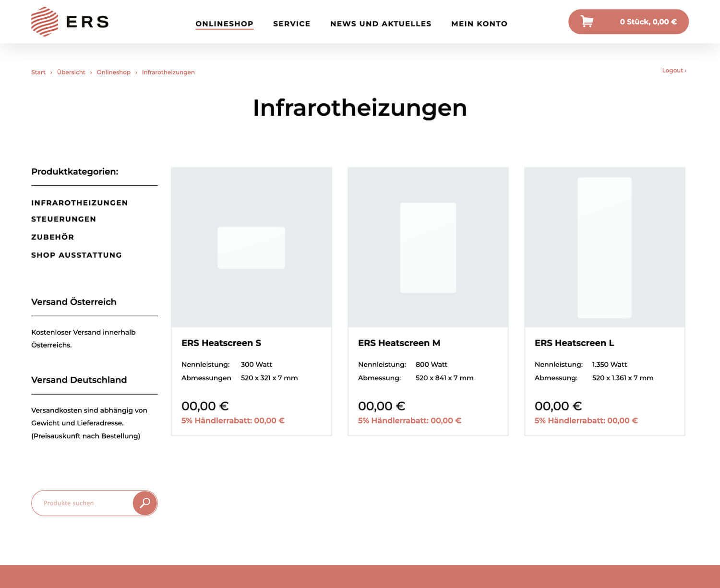Screen dimensions: 720x588
Task: Open the SERVICE menu item
Action: [x=291, y=23]
